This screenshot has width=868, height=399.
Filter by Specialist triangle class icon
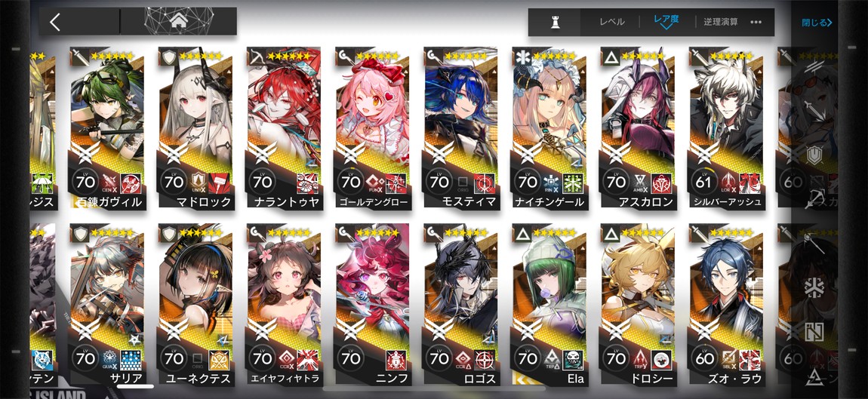(814, 377)
